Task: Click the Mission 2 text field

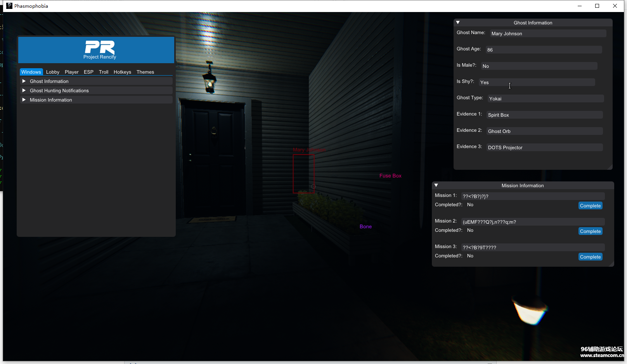Action: point(533,222)
